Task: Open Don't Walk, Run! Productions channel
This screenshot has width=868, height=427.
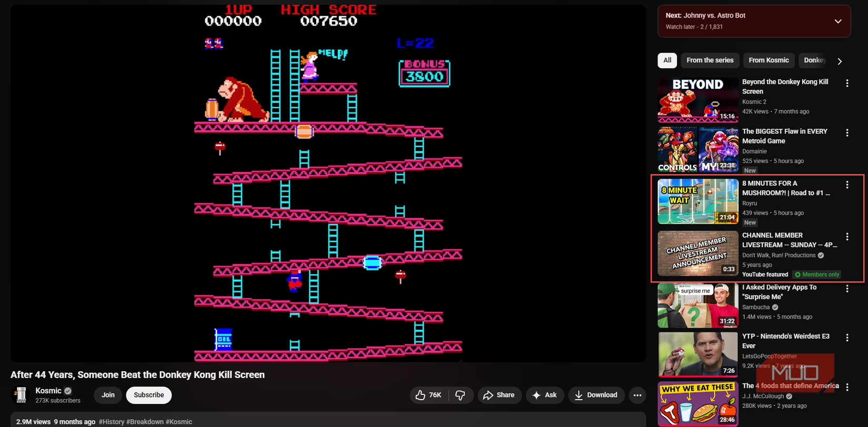Action: click(779, 256)
